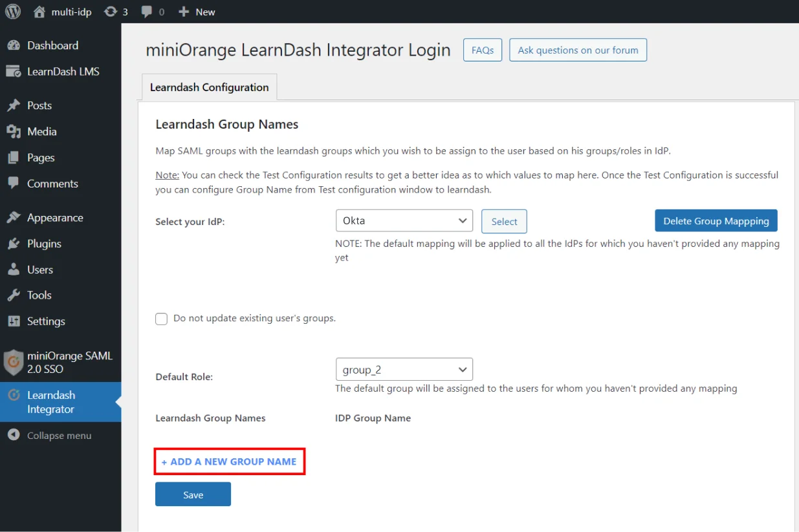Click 'Default Role:' label
This screenshot has height=532, width=799.
coord(184,377)
